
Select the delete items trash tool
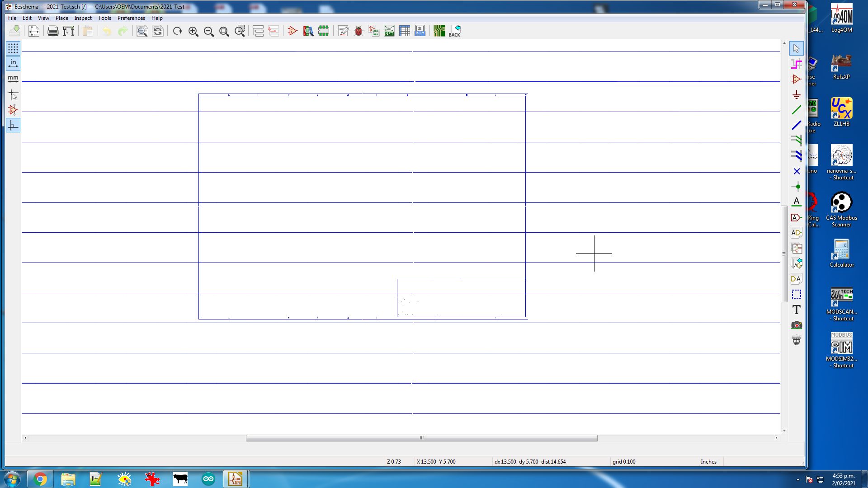796,340
